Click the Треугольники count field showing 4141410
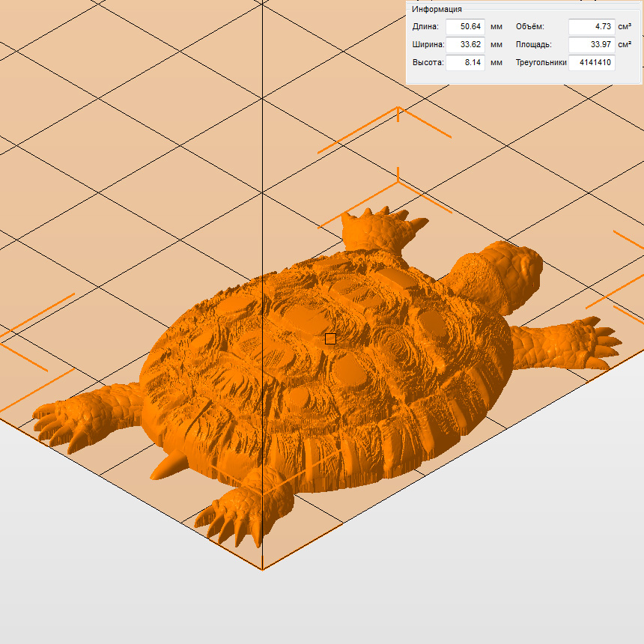 pyautogui.click(x=591, y=62)
